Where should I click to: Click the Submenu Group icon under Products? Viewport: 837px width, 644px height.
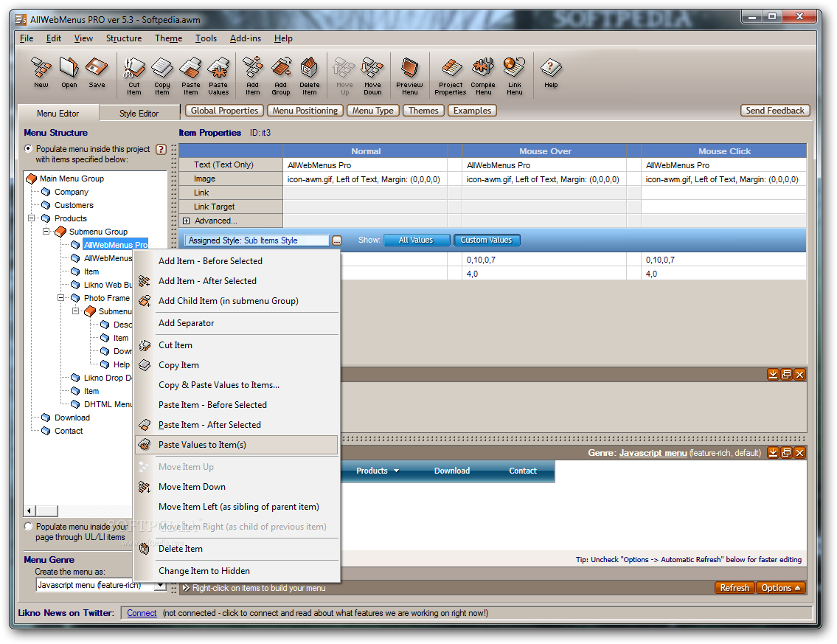point(61,232)
